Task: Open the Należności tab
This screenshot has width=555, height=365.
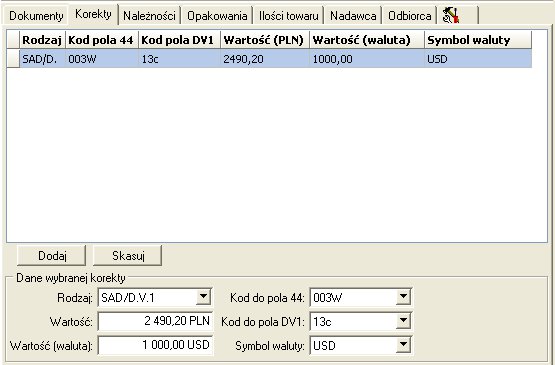Action: tap(149, 16)
